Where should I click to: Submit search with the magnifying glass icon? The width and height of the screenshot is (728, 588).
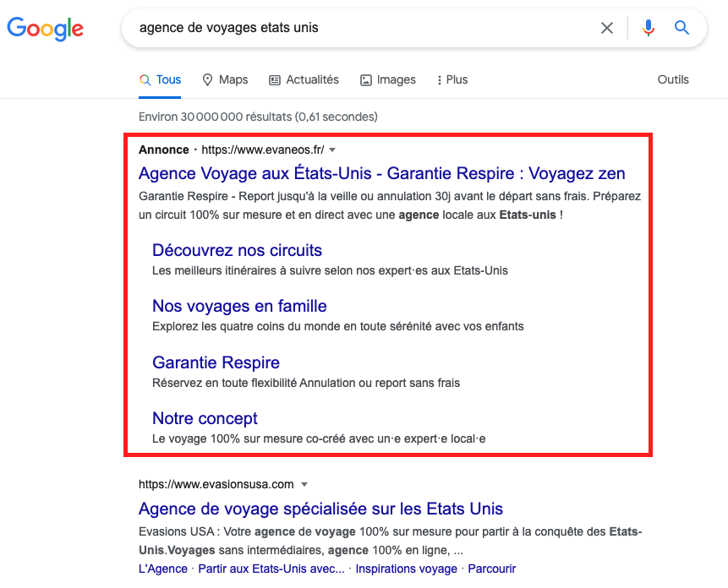point(681,28)
